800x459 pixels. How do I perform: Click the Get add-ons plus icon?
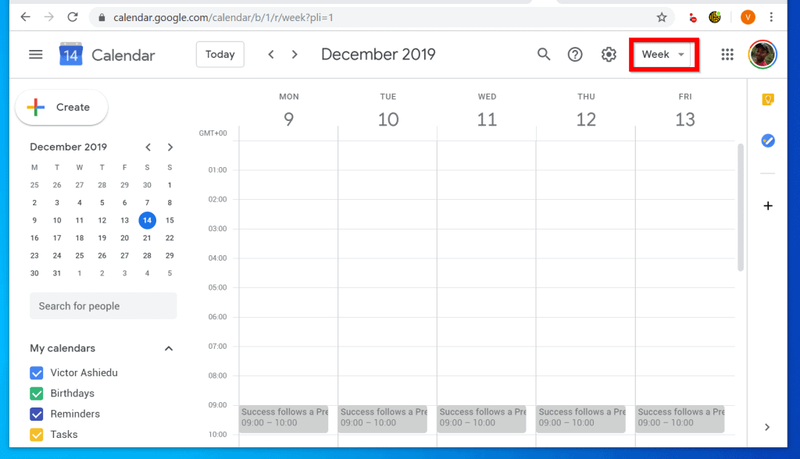coord(768,206)
